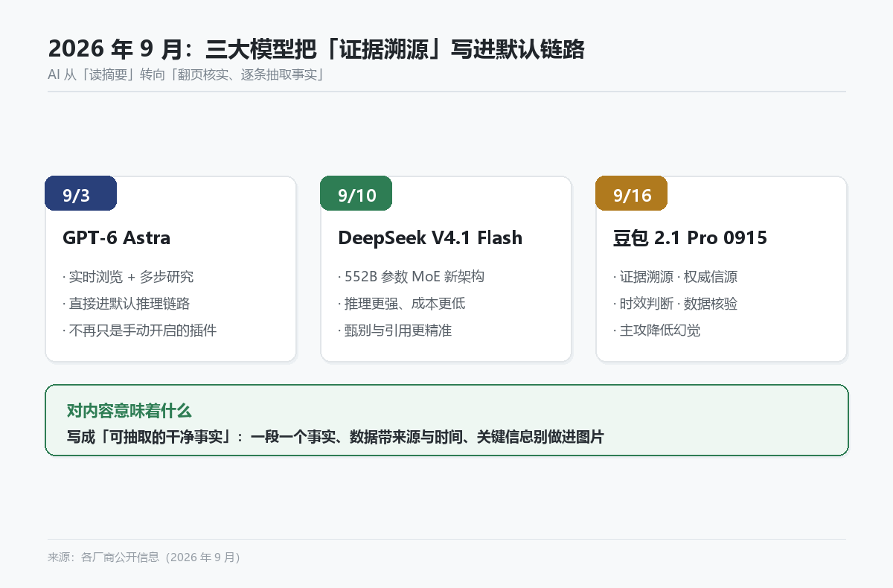Click the source footnote 来源：各厂商公开信息
The image size is (893, 588).
[144, 557]
